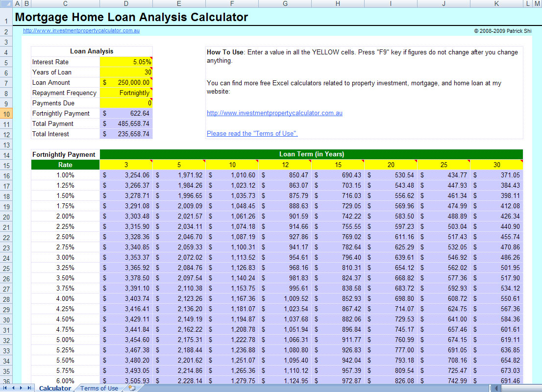The height and width of the screenshot is (392, 542).
Task: Select the Calculator sheet tab
Action: [x=55, y=387]
